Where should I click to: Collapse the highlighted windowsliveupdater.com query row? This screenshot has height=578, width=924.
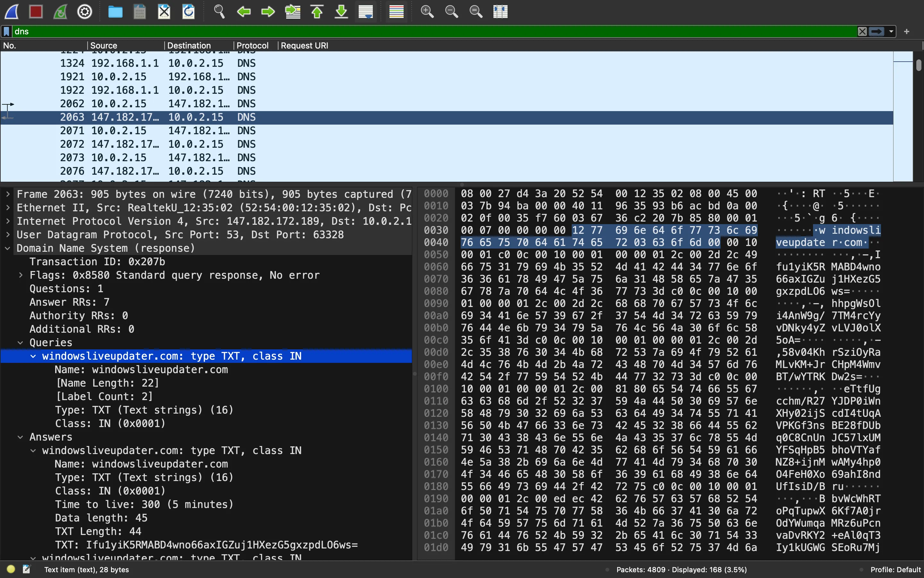33,356
